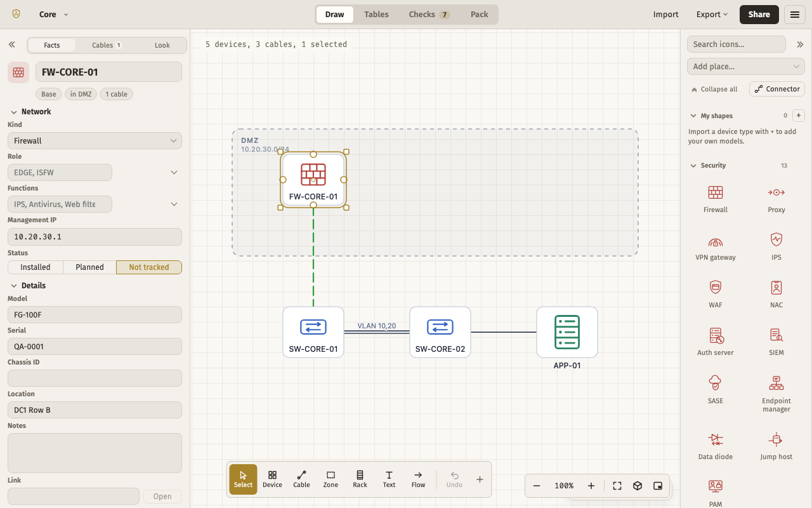Click the Share button

point(759,15)
